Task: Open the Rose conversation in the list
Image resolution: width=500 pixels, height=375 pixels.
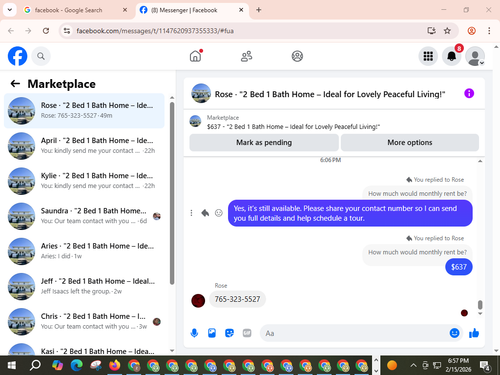Action: [84, 111]
